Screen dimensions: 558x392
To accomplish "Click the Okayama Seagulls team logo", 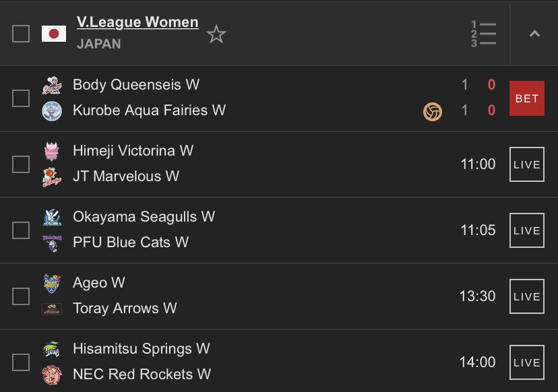I will (x=52, y=218).
